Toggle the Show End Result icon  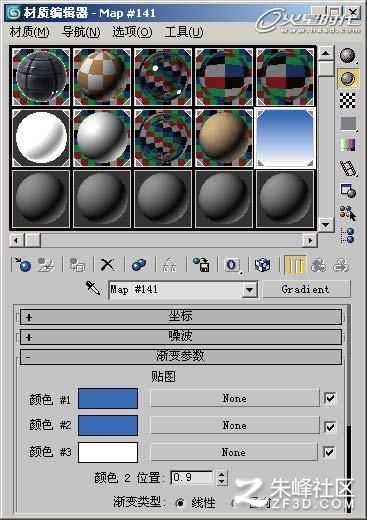coord(295,265)
